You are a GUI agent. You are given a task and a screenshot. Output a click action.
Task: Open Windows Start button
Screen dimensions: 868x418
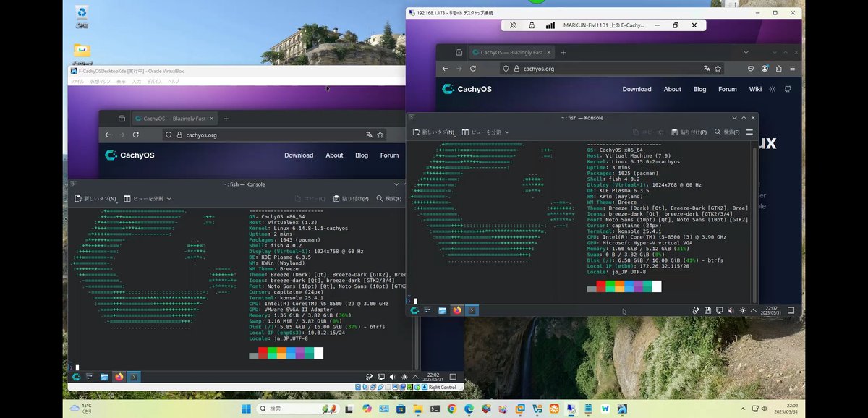[246, 409]
